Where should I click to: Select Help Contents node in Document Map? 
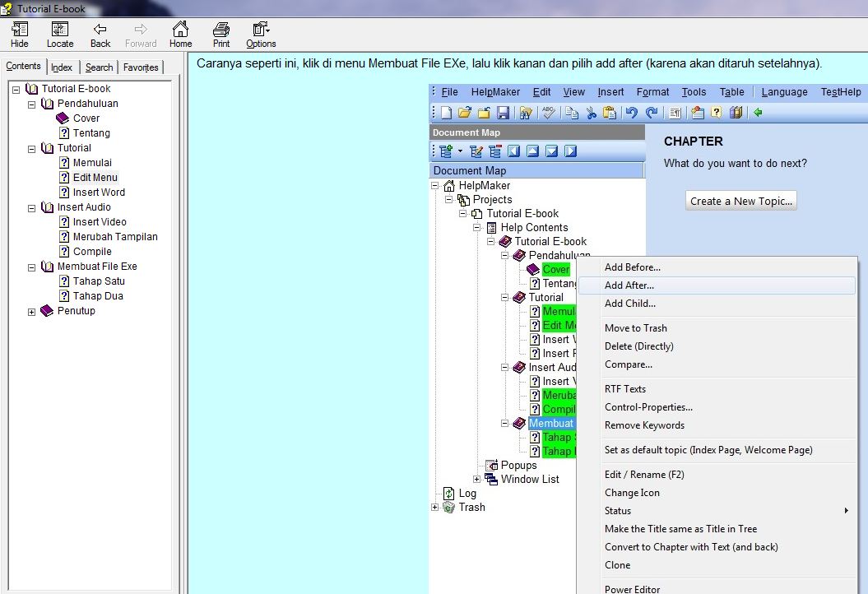click(534, 228)
